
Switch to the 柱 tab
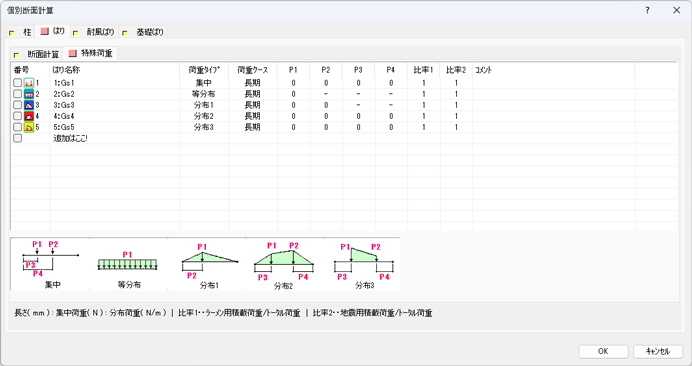(21, 32)
